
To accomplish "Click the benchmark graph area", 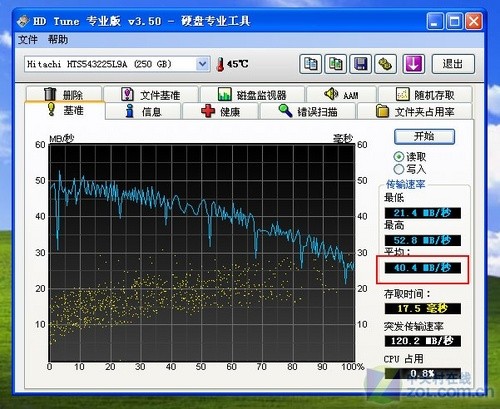I will coord(202,252).
